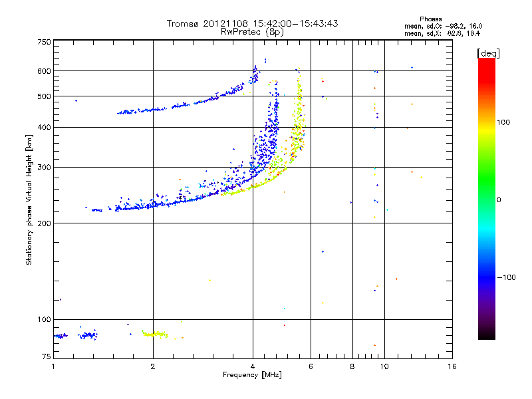The width and height of the screenshot is (532, 399).
Task: Click the color bar phase scale
Action: [x=487, y=198]
